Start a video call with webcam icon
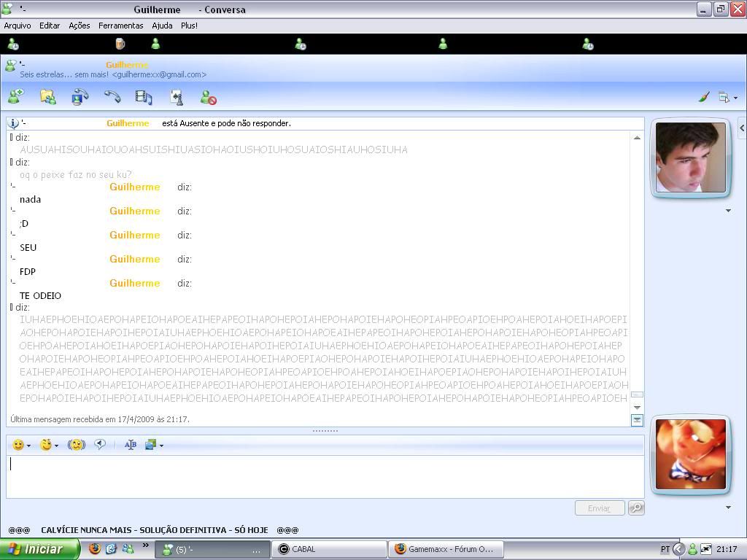Screen dimensions: 747x560 pyautogui.click(x=80, y=96)
